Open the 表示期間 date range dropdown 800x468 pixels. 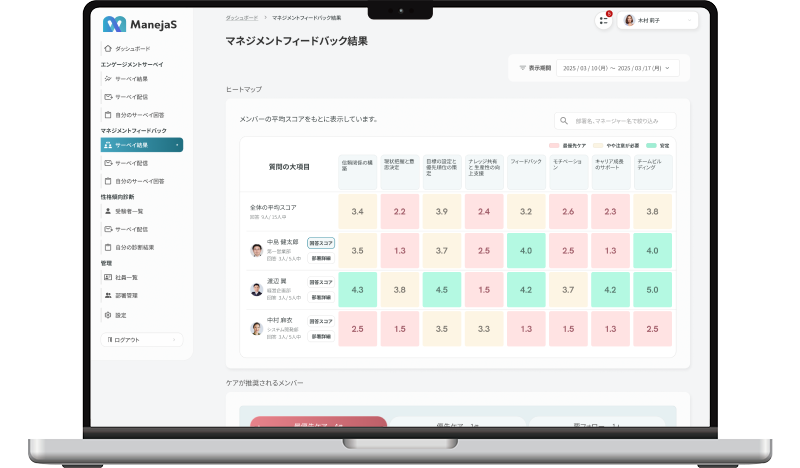(618, 68)
